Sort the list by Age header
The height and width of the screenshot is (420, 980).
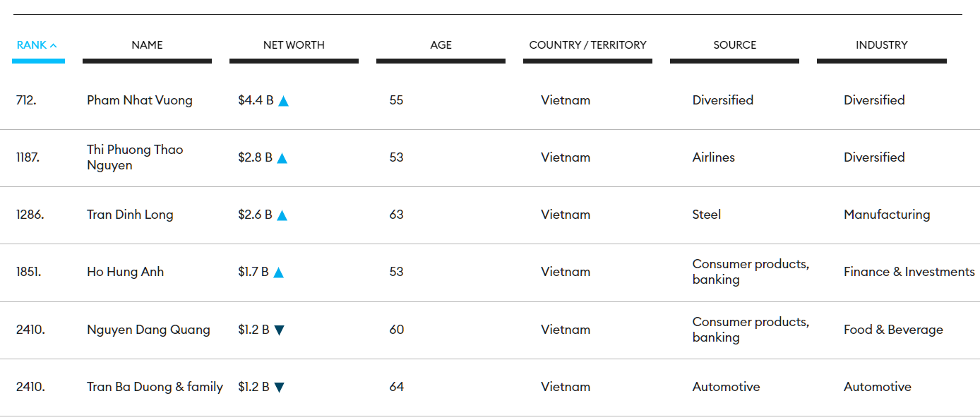pos(441,45)
